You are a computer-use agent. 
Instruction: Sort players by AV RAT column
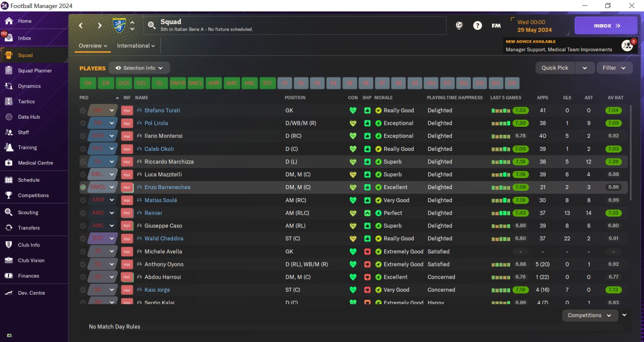tap(614, 98)
